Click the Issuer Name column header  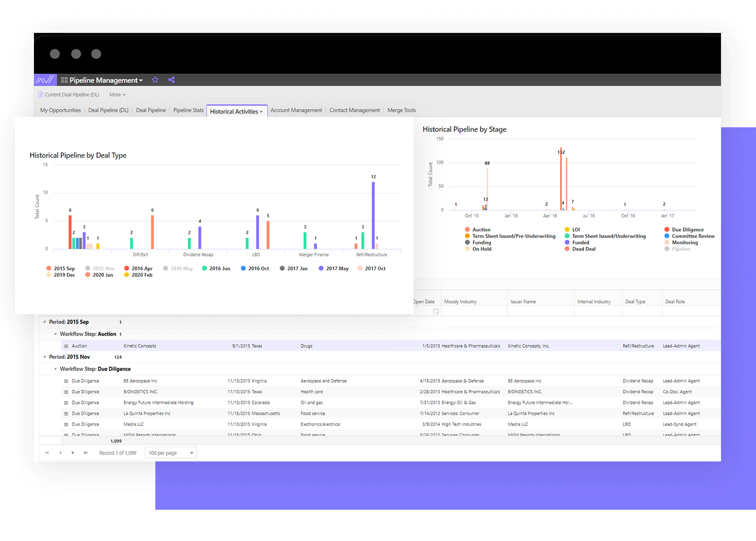tap(523, 301)
